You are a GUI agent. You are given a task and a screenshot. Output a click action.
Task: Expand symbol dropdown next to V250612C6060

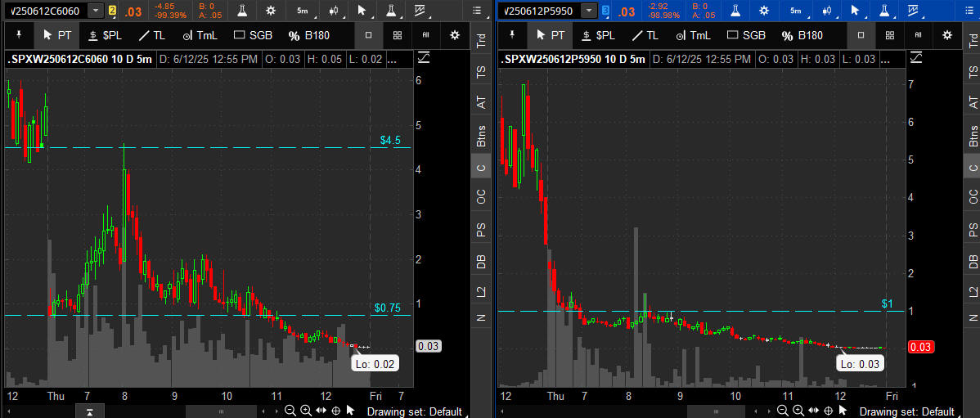point(96,11)
